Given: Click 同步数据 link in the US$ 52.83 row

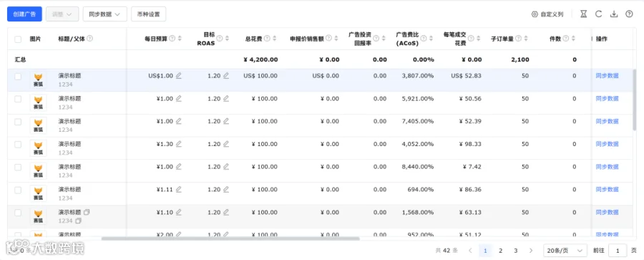Looking at the screenshot, I should point(607,76).
